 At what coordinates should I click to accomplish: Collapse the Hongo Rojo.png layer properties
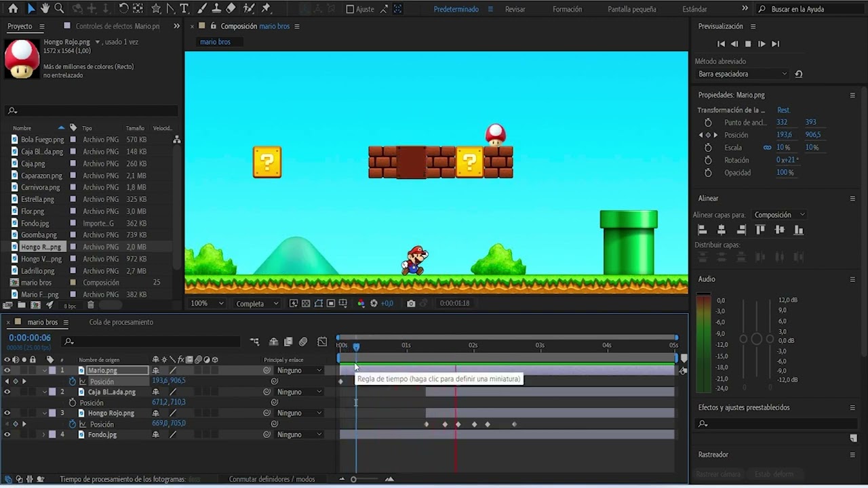(x=45, y=413)
